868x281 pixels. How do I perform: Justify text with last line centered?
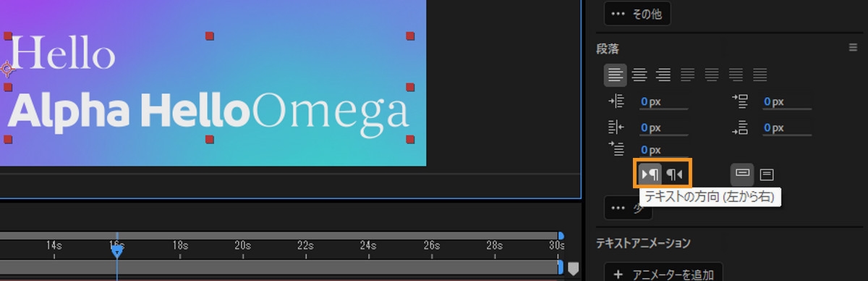click(x=712, y=75)
